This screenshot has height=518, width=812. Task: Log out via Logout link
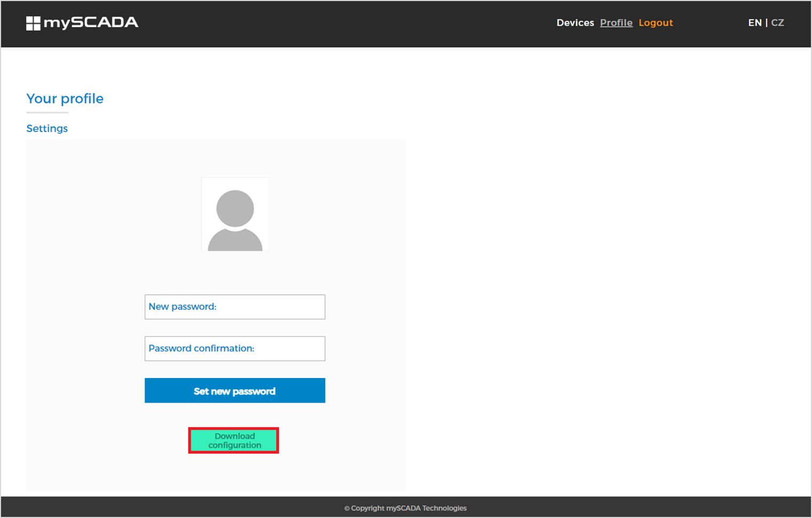(x=655, y=23)
